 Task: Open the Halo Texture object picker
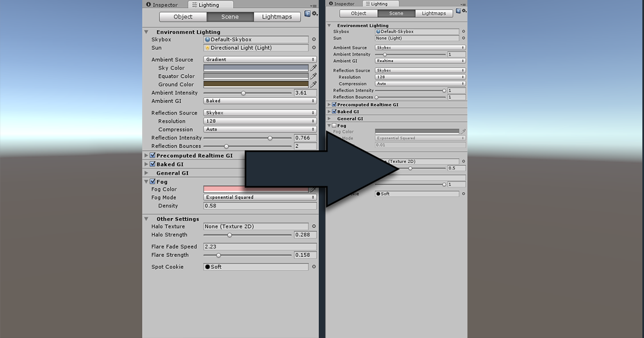coord(313,226)
